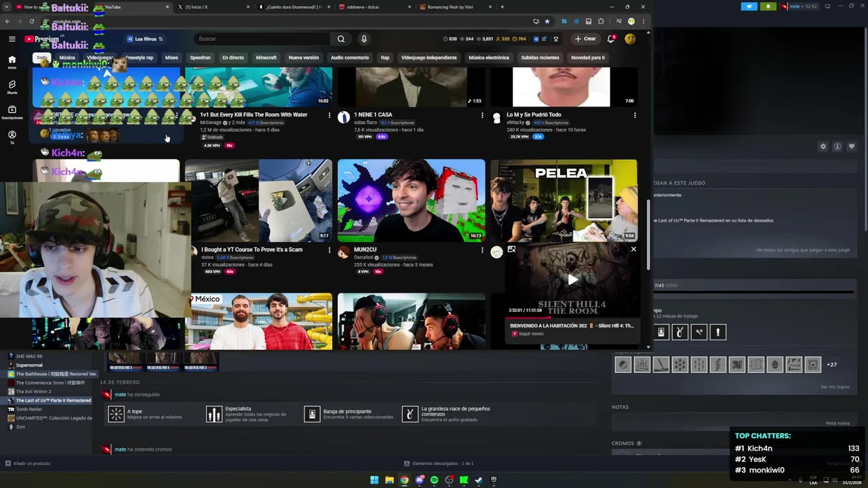Expand the miniplayer to full view

coord(511,249)
